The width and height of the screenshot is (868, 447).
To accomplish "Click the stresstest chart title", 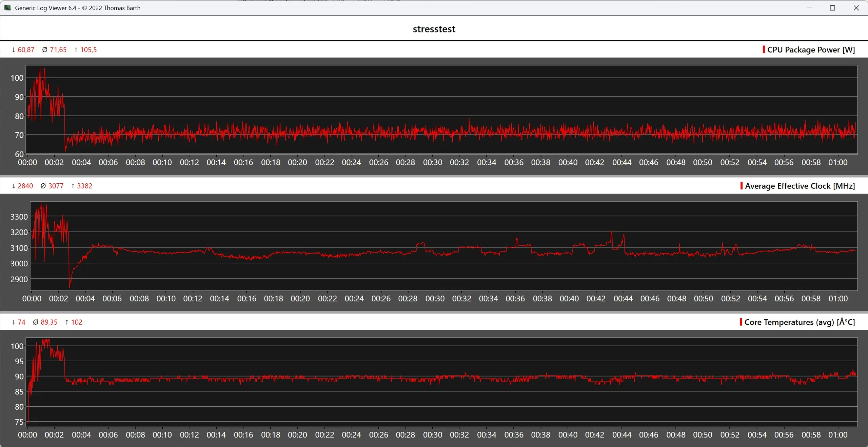I will 434,29.
